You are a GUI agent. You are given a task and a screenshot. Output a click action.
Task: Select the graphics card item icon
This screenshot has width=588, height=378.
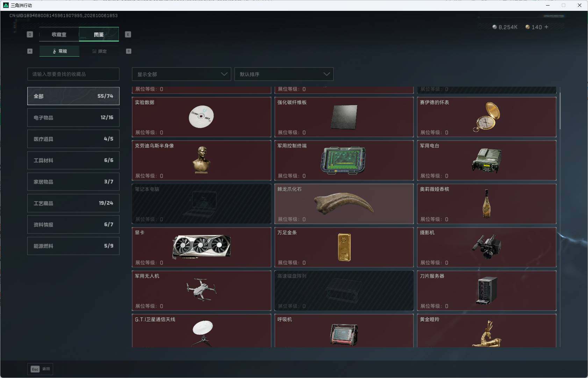tap(201, 247)
